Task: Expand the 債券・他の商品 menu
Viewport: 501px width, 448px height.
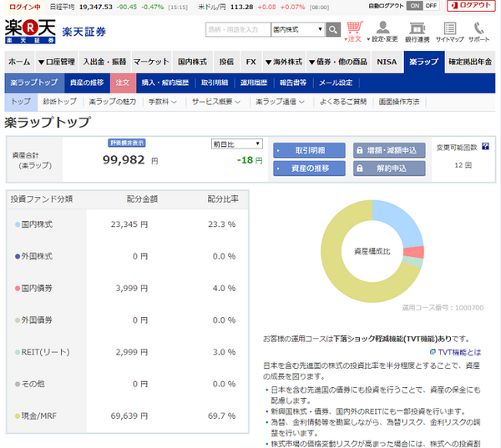Action: point(338,62)
